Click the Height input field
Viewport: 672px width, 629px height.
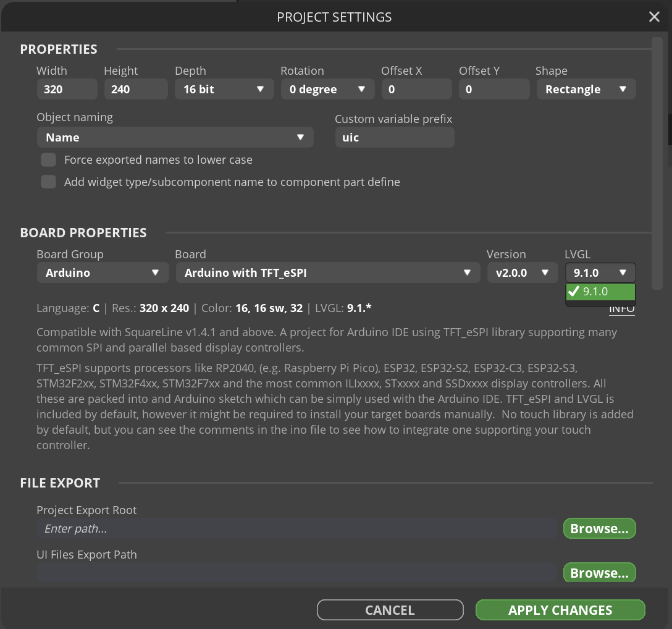click(x=135, y=90)
